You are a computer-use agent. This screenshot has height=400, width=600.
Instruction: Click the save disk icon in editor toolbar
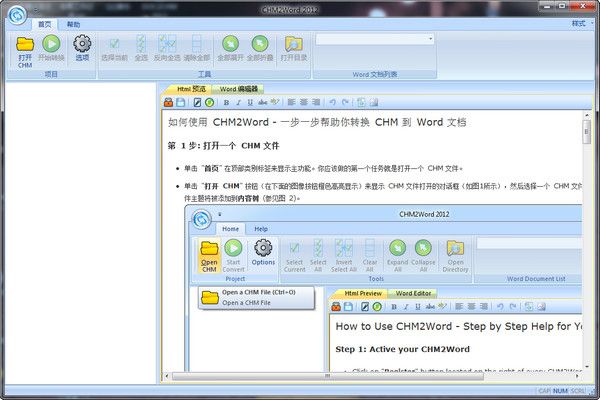[181, 102]
